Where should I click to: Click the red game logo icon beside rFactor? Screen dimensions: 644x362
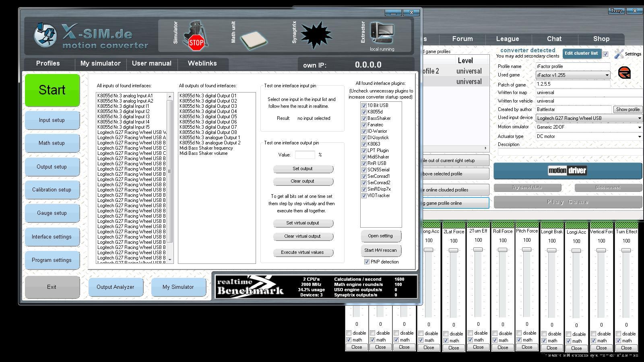[624, 73]
